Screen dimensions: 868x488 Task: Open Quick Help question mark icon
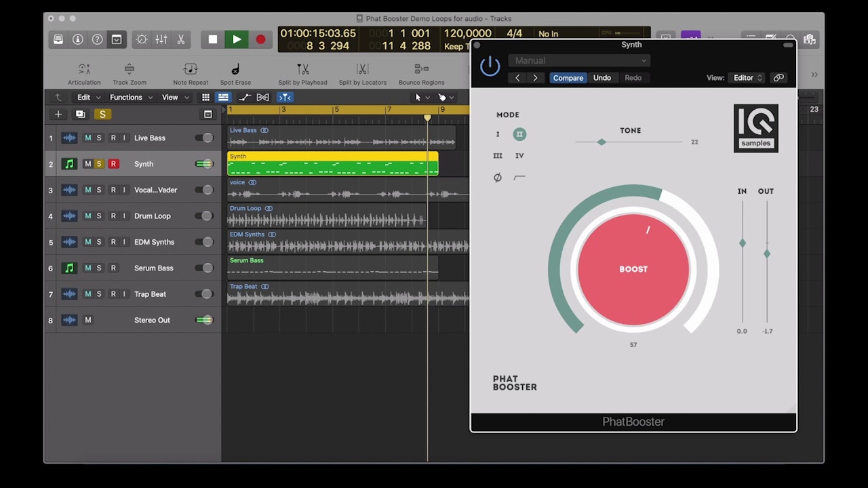coord(97,39)
